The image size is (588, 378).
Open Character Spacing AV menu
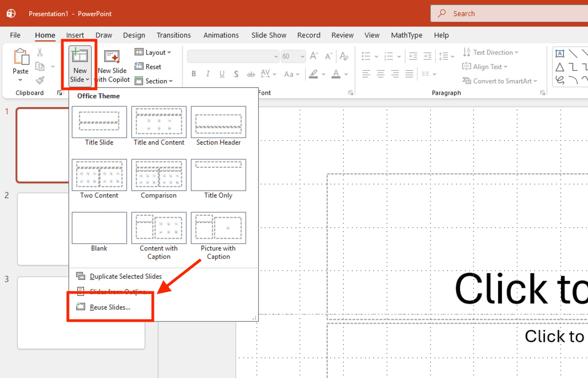tap(268, 74)
